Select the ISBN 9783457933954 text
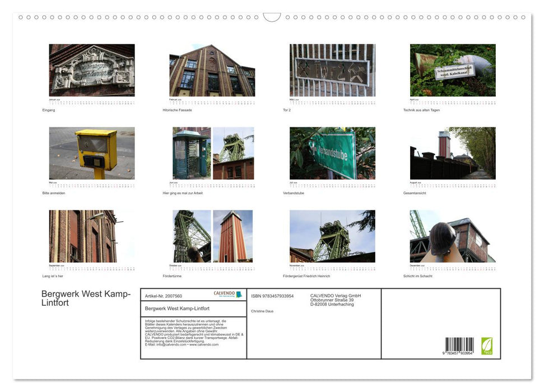Image resolution: width=544 pixels, height=392 pixels. tap(273, 295)
